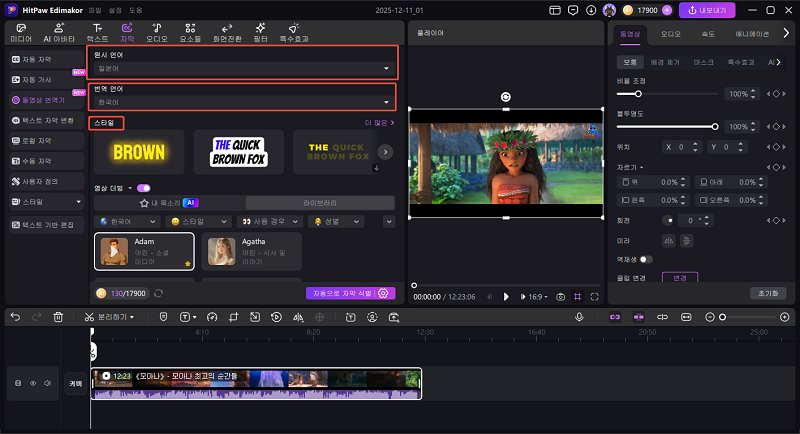Screen dimensions: 800x434
Task: Select 자동 자막 in left sidebar
Action: pos(46,60)
